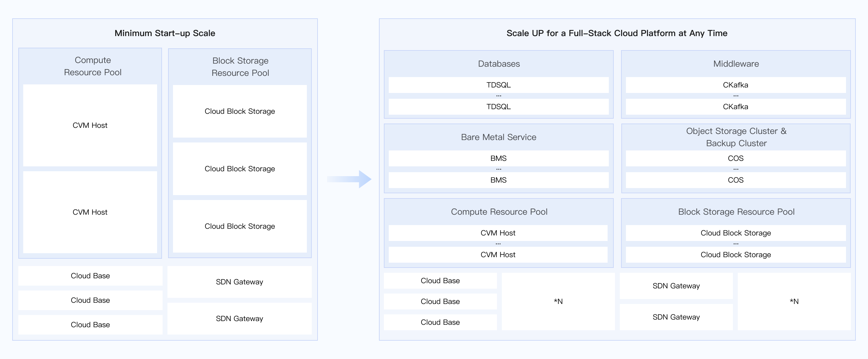
Task: Open the Middleware section header
Action: 736,64
